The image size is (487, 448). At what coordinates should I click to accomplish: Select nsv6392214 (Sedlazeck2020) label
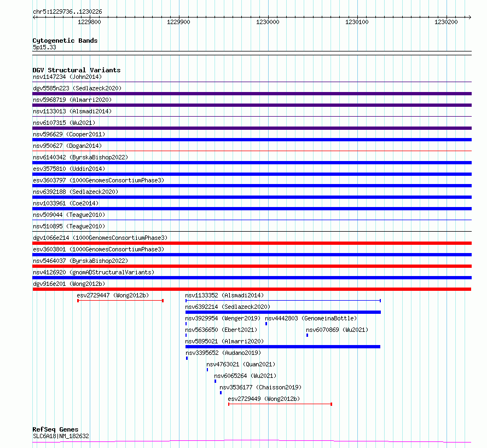pyautogui.click(x=228, y=307)
